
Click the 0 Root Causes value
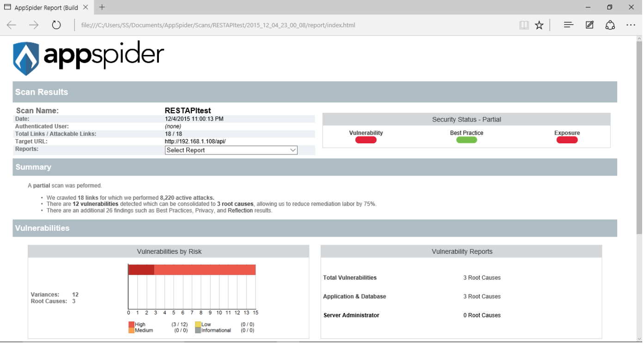pos(482,315)
